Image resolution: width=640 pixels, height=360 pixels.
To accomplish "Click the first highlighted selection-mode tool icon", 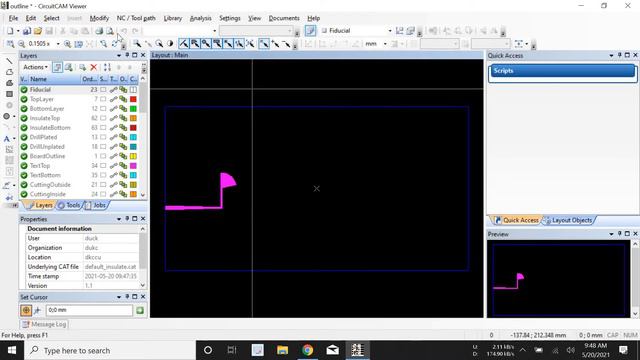I will [x=184, y=44].
